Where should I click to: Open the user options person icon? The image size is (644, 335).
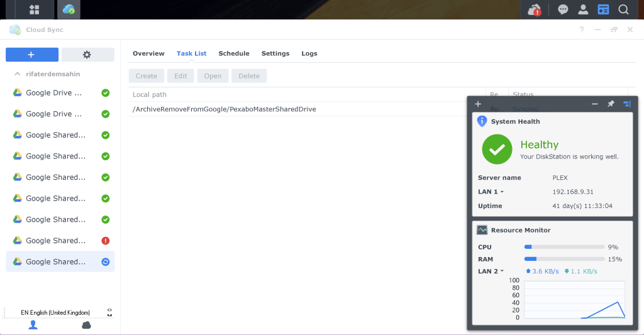coord(583,9)
